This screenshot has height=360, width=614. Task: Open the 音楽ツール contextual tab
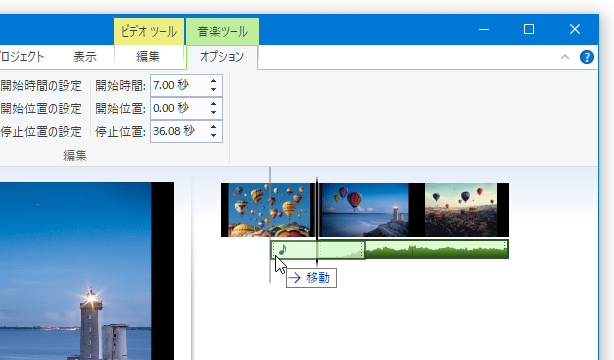pyautogui.click(x=222, y=31)
